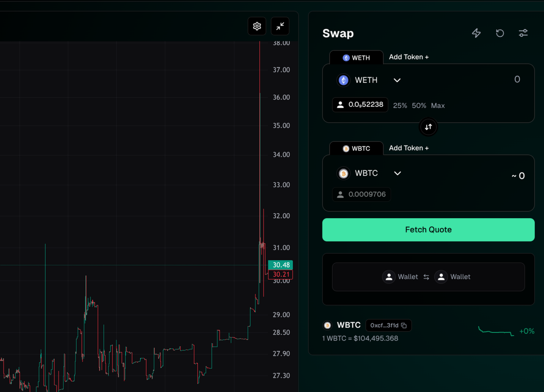Expand the WETH token dropdown
The width and height of the screenshot is (544, 392).
[397, 80]
